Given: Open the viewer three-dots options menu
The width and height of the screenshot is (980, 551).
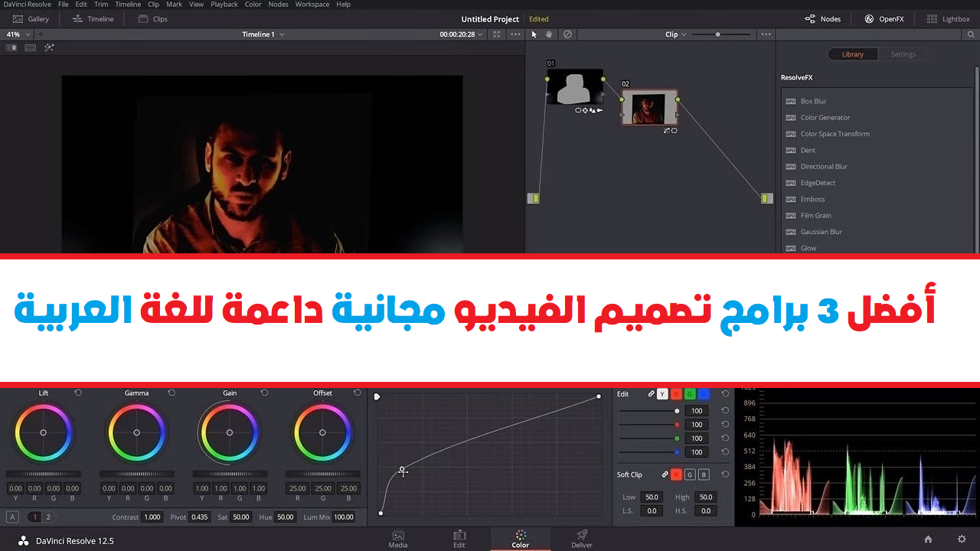Looking at the screenshot, I should [514, 34].
